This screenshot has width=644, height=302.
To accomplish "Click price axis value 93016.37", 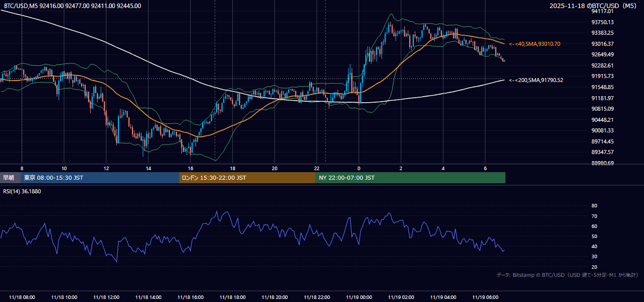I will pyautogui.click(x=602, y=44).
